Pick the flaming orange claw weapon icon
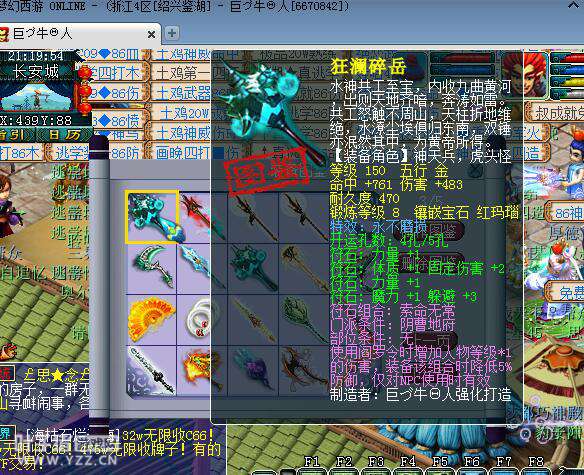 pos(195,370)
